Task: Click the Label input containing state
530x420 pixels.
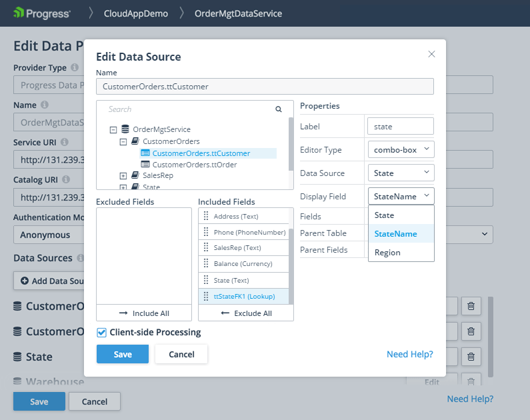Action: pos(401,127)
